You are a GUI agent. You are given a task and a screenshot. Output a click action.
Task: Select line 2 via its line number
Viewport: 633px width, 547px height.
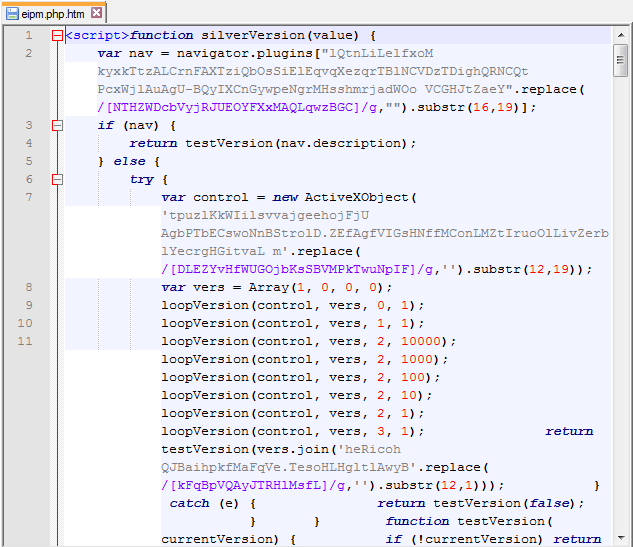[x=29, y=54]
